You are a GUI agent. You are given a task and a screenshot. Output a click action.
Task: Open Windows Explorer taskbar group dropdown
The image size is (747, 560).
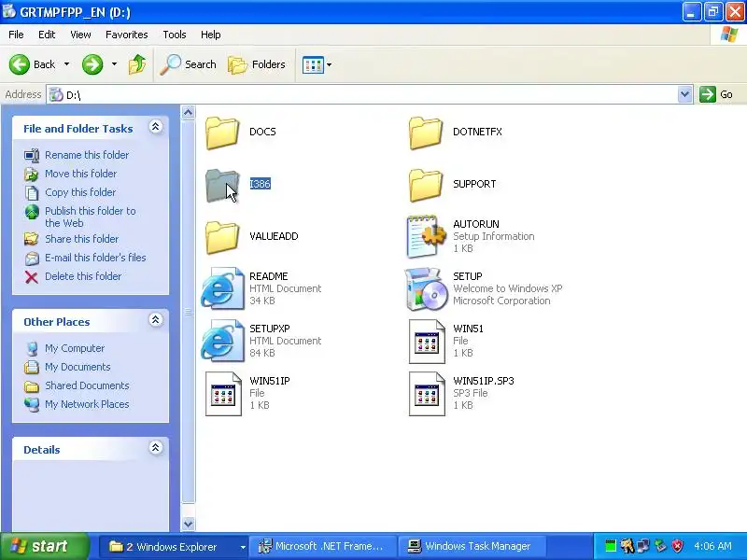(243, 547)
